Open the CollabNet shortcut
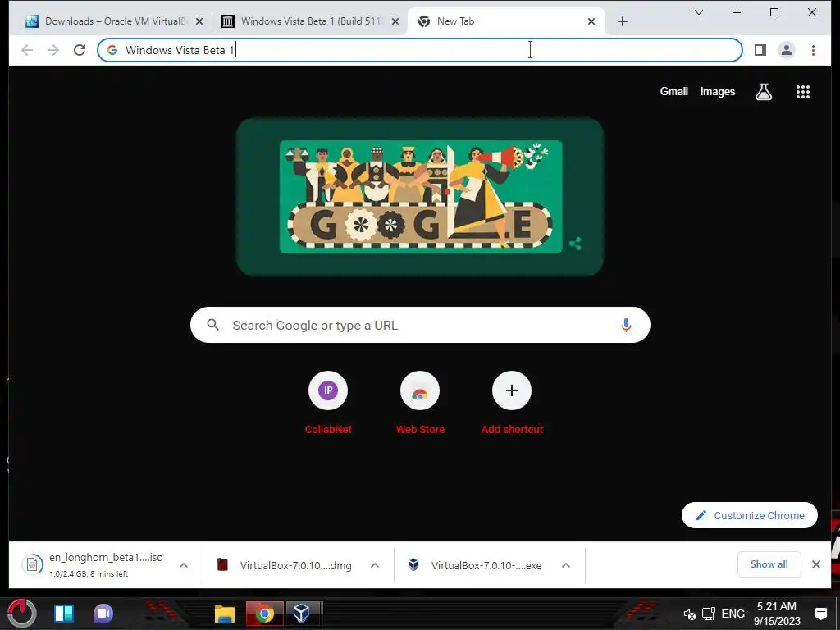Image resolution: width=840 pixels, height=630 pixels. (328, 403)
